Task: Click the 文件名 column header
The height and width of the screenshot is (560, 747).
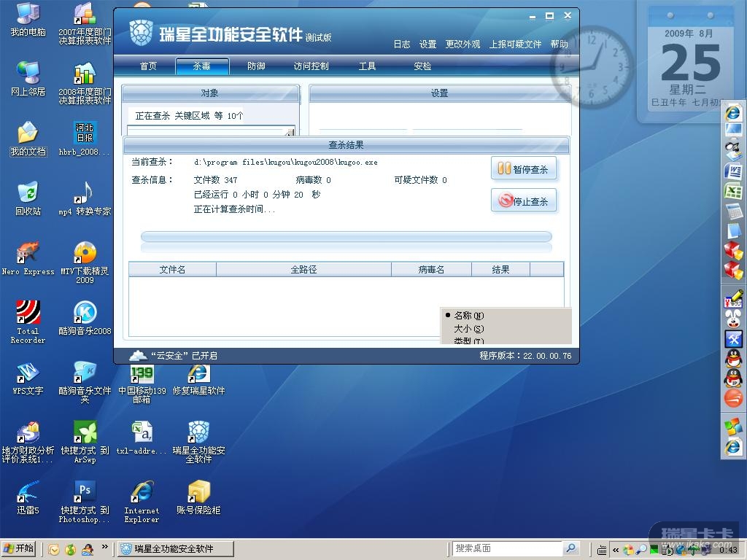Action: point(172,270)
